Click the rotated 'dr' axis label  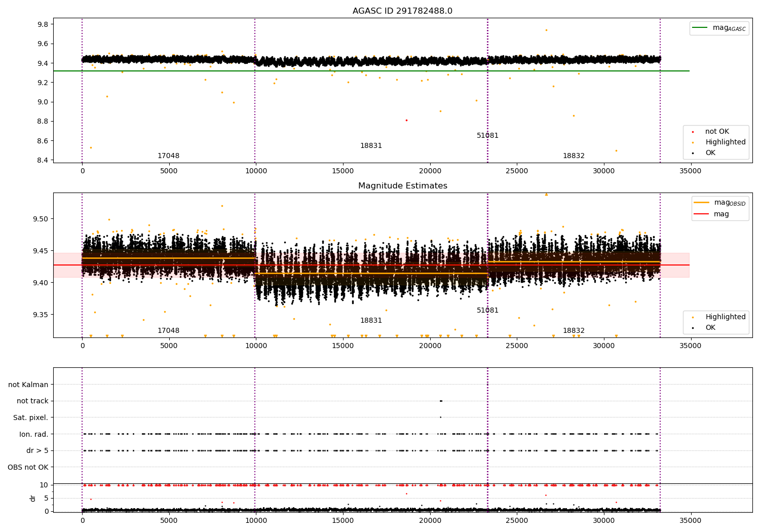click(33, 498)
